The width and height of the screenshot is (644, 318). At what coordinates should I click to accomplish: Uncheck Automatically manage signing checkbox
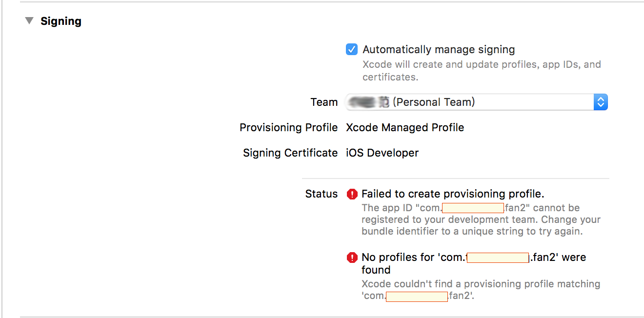click(352, 49)
